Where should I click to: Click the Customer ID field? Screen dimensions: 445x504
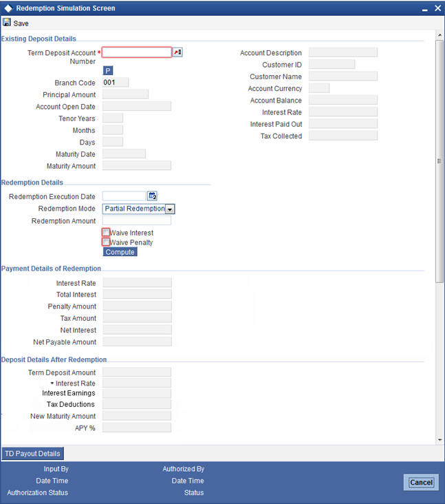point(332,64)
